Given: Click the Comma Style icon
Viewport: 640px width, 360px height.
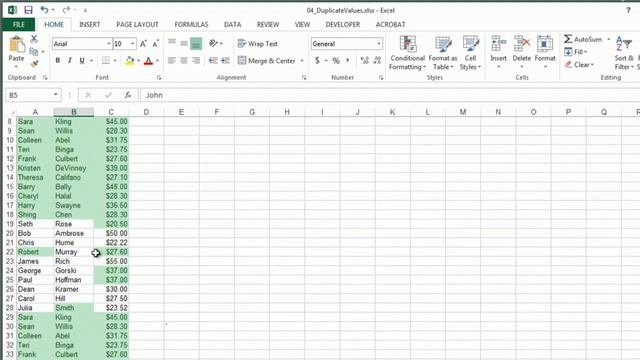Looking at the screenshot, I should click(x=348, y=60).
